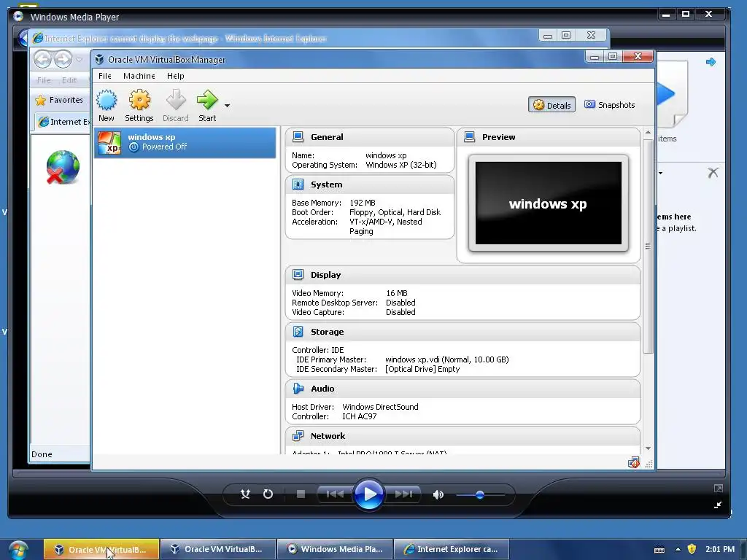Click the 2:01 PM clock
Image resolution: width=747 pixels, height=560 pixels.
pos(720,549)
